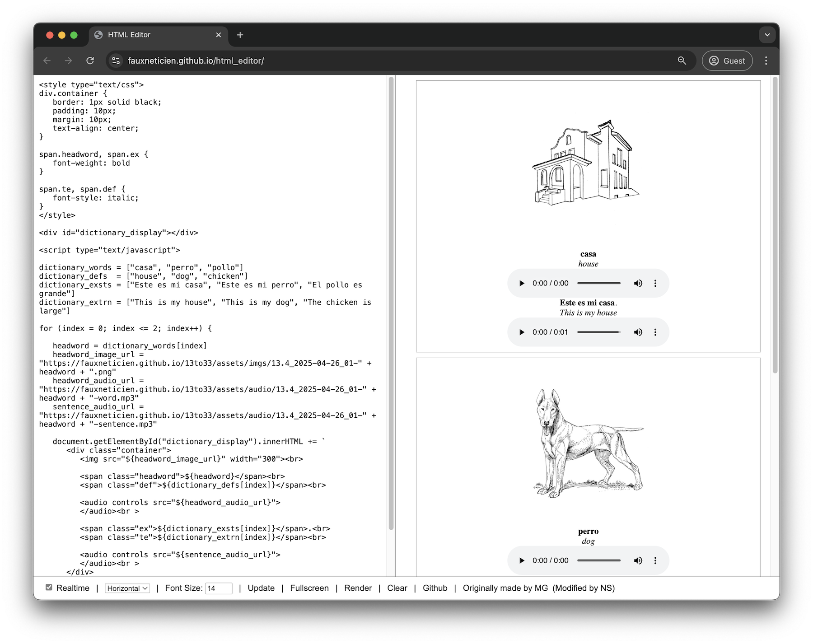Click the 'perro' headword text
The image size is (813, 644).
588,531
